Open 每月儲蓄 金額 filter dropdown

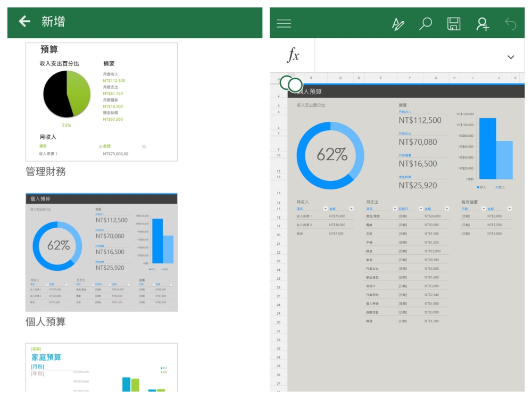coord(510,209)
